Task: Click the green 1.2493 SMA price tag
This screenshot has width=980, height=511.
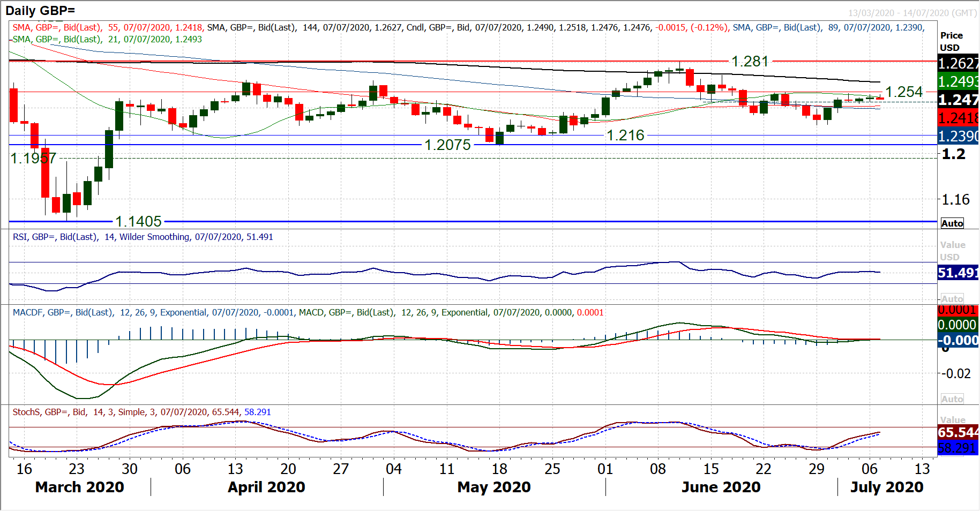Action: 957,82
